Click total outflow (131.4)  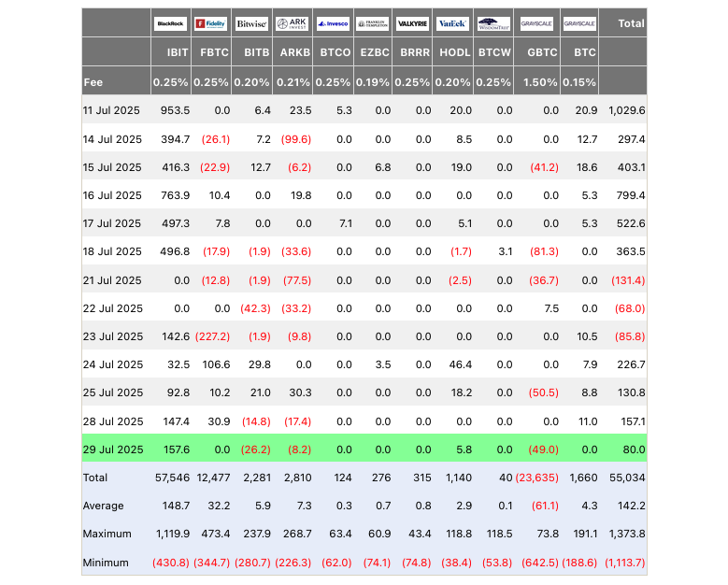coord(628,280)
